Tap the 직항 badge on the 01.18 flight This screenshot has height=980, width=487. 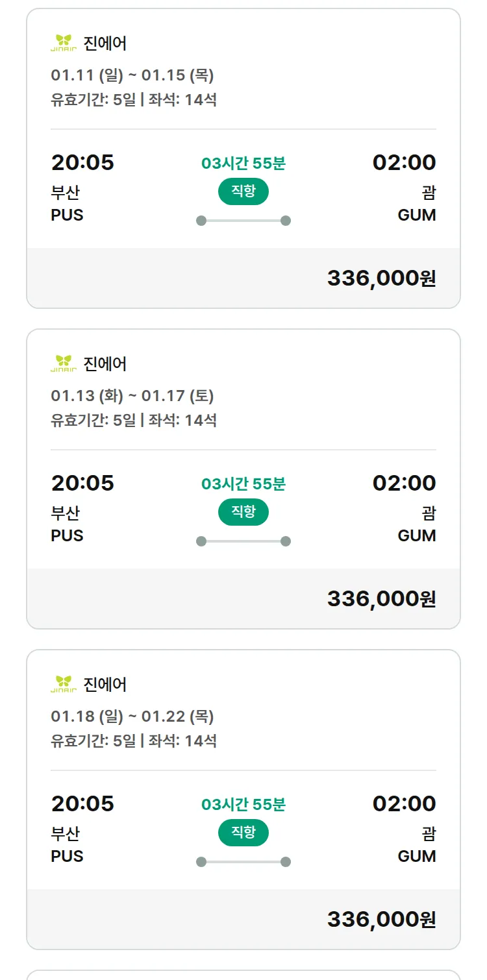[243, 833]
